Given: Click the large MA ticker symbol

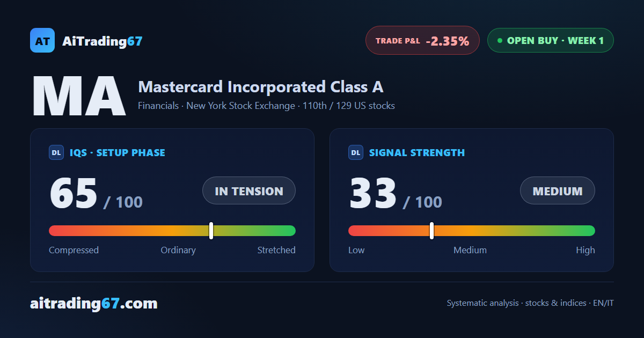Looking at the screenshot, I should (x=79, y=97).
